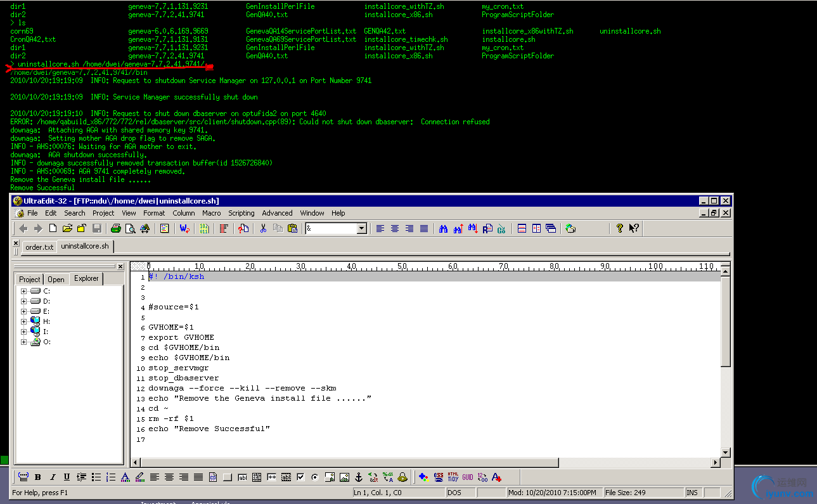Open the Scripting menu

[x=241, y=213]
